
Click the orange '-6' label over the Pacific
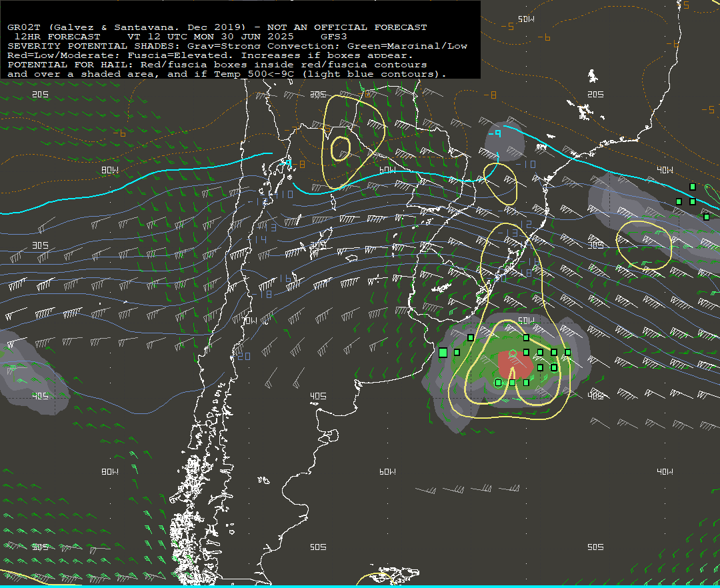(119, 133)
